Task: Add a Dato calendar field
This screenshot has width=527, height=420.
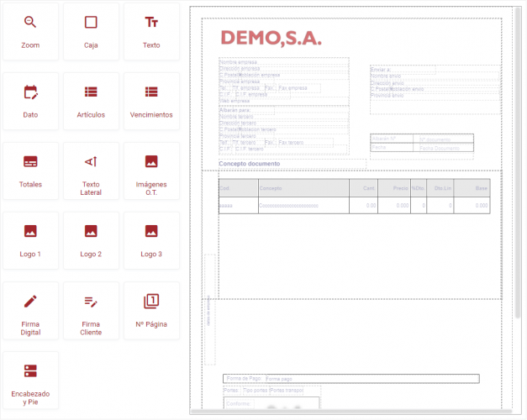Action: 30,101
